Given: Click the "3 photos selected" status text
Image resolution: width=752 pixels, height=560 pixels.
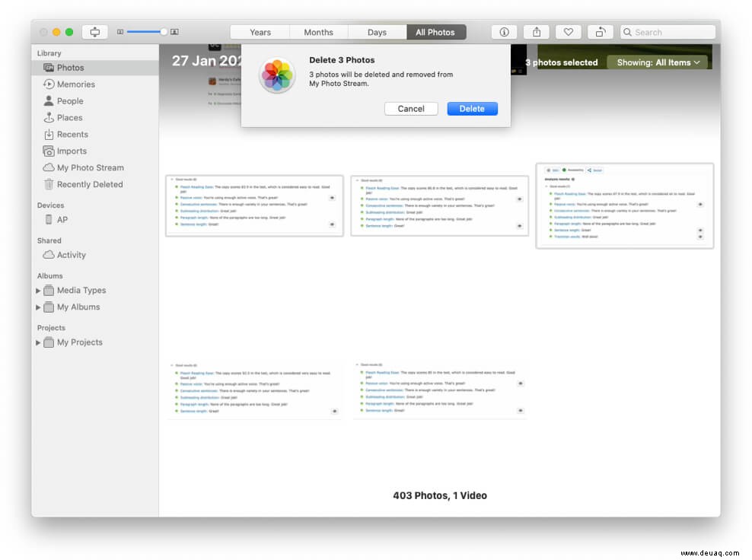Looking at the screenshot, I should (x=562, y=62).
